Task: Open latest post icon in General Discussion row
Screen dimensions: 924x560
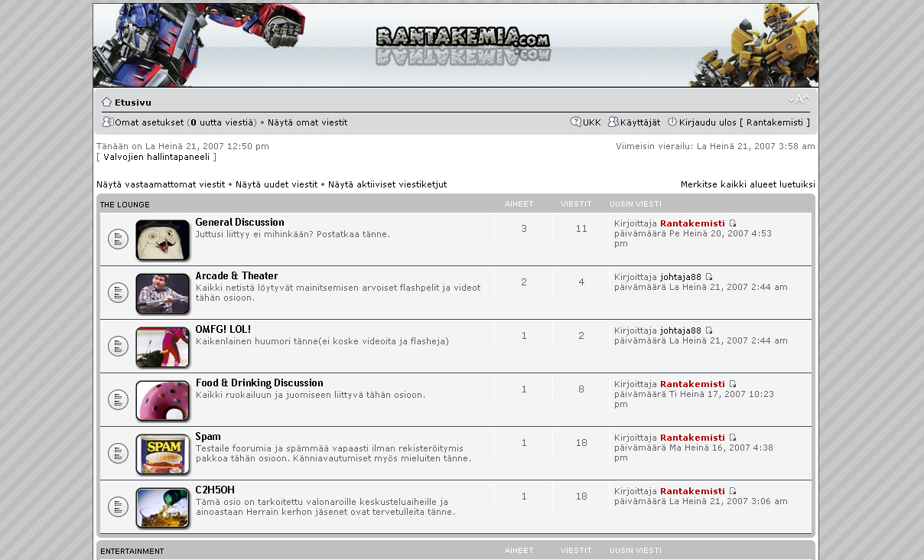Action: point(732,223)
